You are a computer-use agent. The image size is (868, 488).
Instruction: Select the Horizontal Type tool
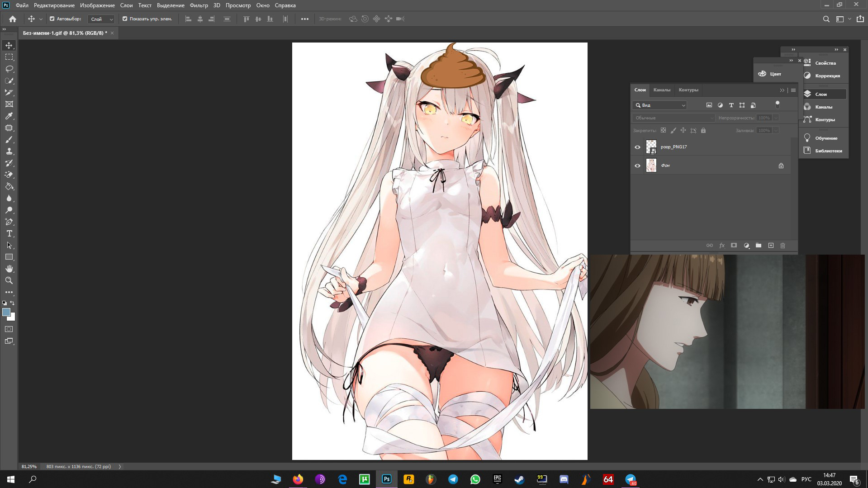(x=9, y=233)
